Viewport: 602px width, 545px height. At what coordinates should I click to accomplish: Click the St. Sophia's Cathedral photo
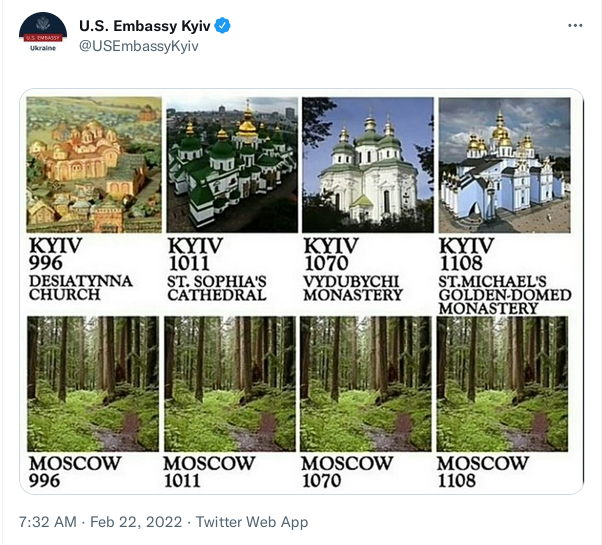click(x=230, y=165)
